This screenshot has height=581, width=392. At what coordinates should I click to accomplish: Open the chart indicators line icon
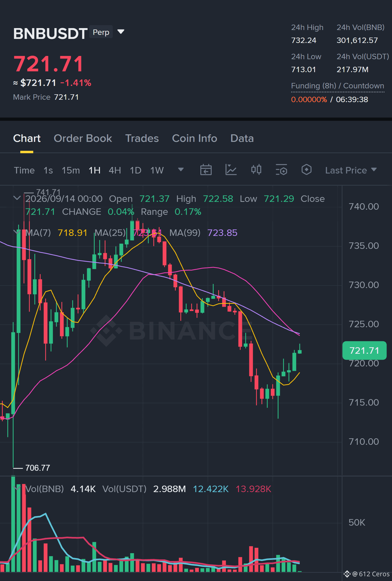coord(231,170)
